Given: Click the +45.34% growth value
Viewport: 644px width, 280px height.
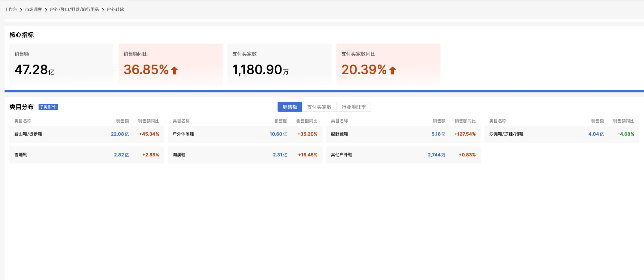Looking at the screenshot, I should 149,134.
